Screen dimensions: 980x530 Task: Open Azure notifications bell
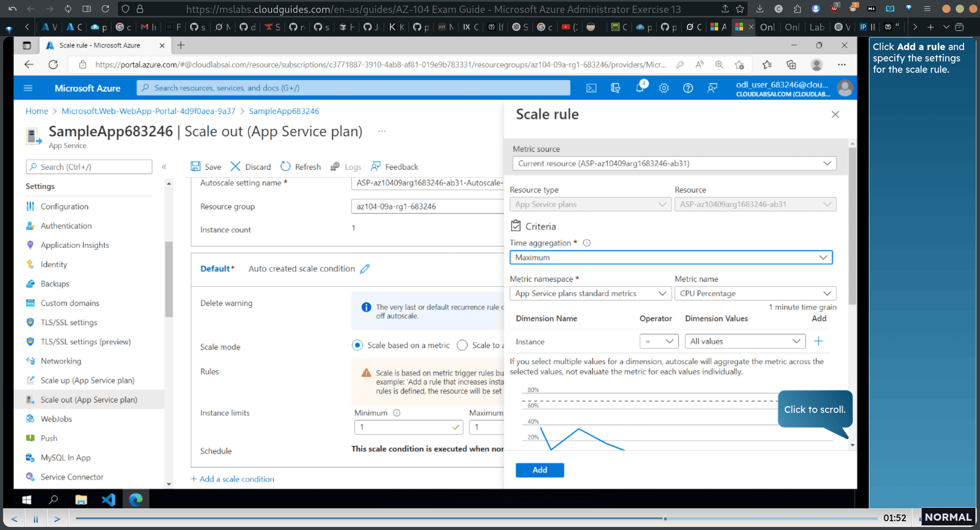(640, 88)
